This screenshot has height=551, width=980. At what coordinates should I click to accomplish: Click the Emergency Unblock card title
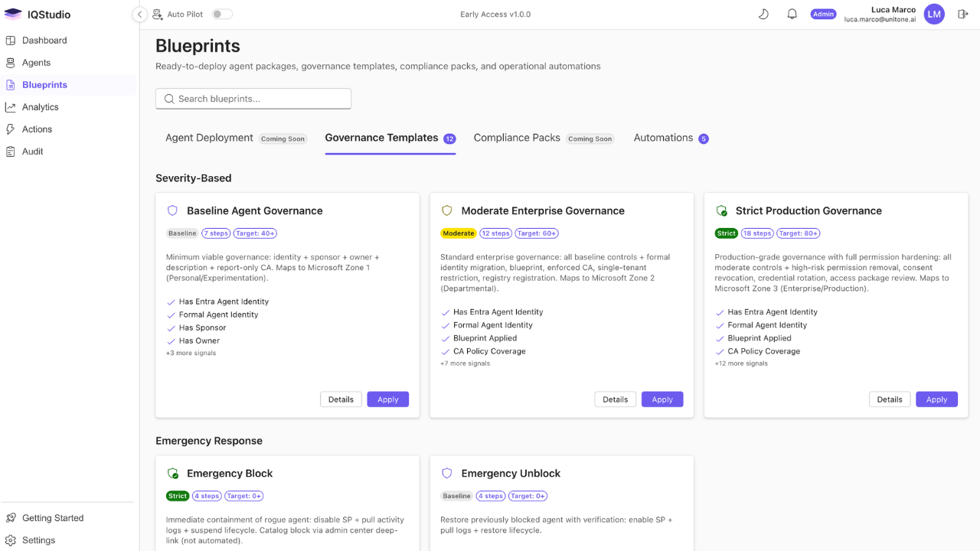[x=511, y=474]
